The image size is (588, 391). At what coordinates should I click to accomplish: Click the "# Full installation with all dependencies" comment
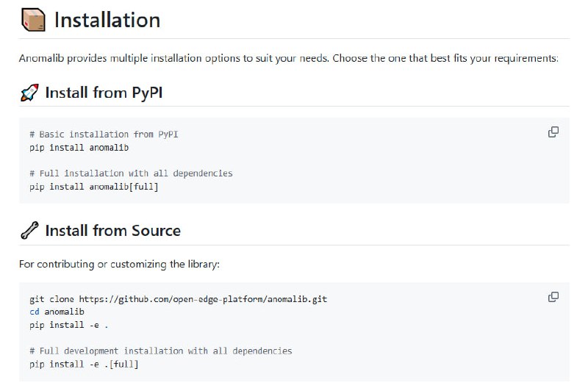(x=131, y=173)
